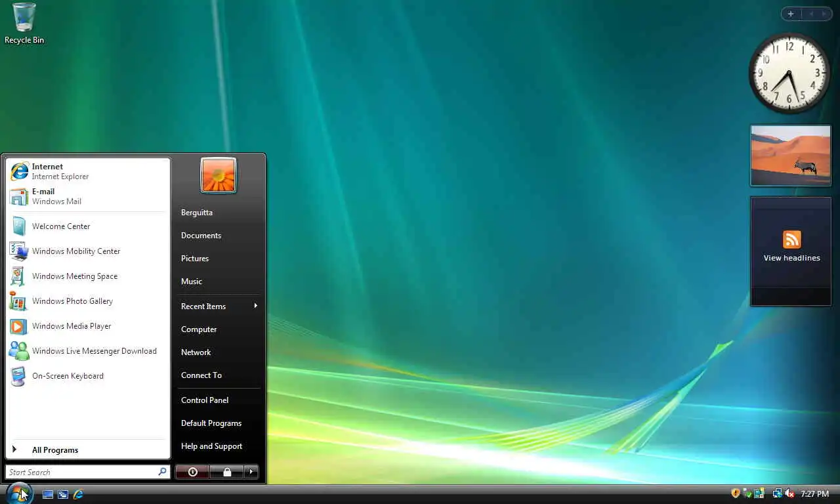Launch Internet Explorer from Start menu
The height and width of the screenshot is (504, 840).
[x=88, y=171]
